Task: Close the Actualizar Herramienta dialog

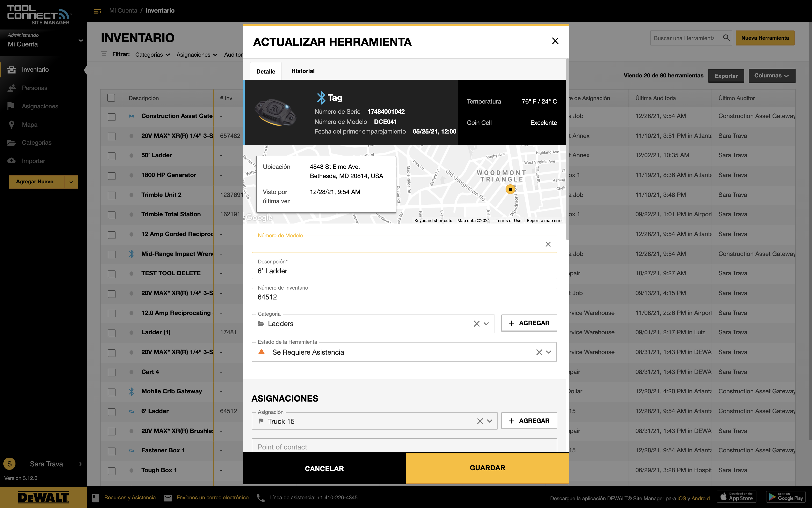Action: pyautogui.click(x=555, y=41)
